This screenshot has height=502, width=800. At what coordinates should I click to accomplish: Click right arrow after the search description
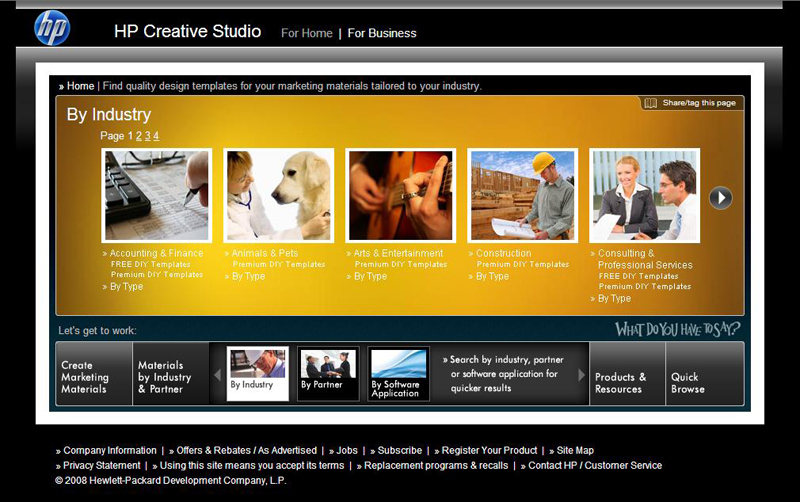click(581, 375)
